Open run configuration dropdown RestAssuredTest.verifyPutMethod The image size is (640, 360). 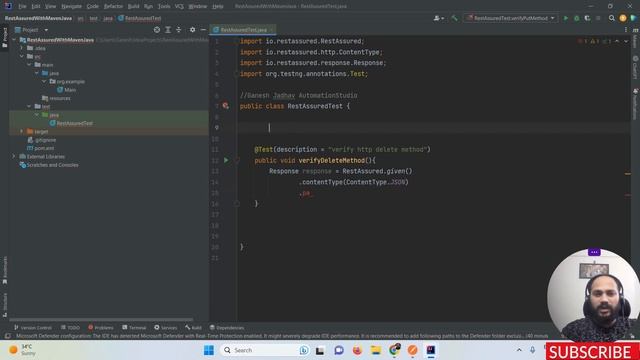[x=511, y=18]
